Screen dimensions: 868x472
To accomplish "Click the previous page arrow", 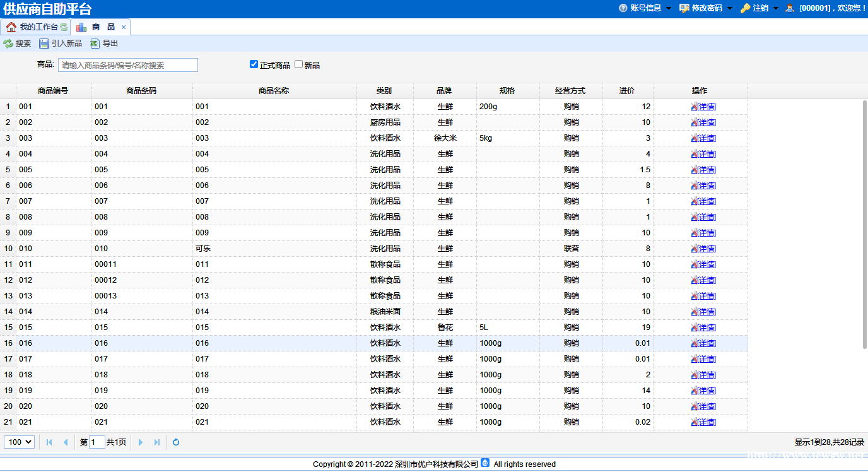I will pyautogui.click(x=65, y=442).
